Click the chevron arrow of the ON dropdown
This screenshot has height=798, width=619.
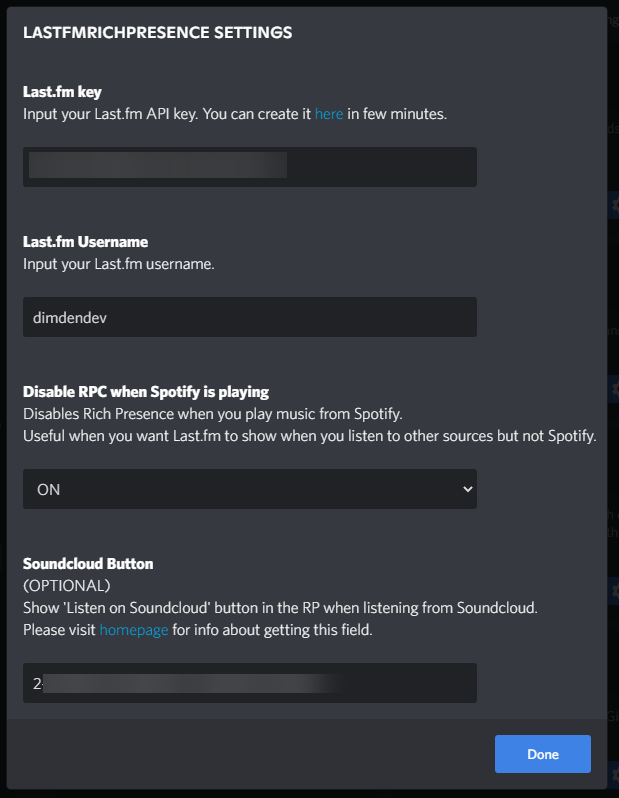pyautogui.click(x=466, y=489)
